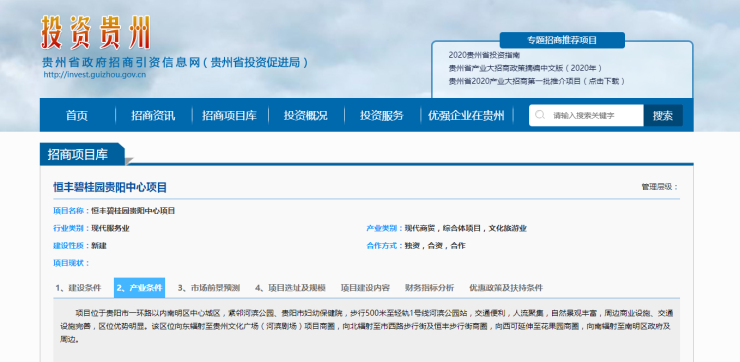The width and height of the screenshot is (740, 362).
Task: Open 贵州省产业大招商政策摘编中文版 link
Action: (525, 68)
